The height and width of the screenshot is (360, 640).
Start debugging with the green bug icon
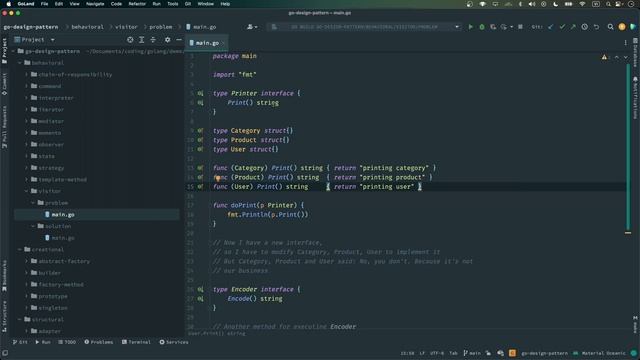pos(482,27)
